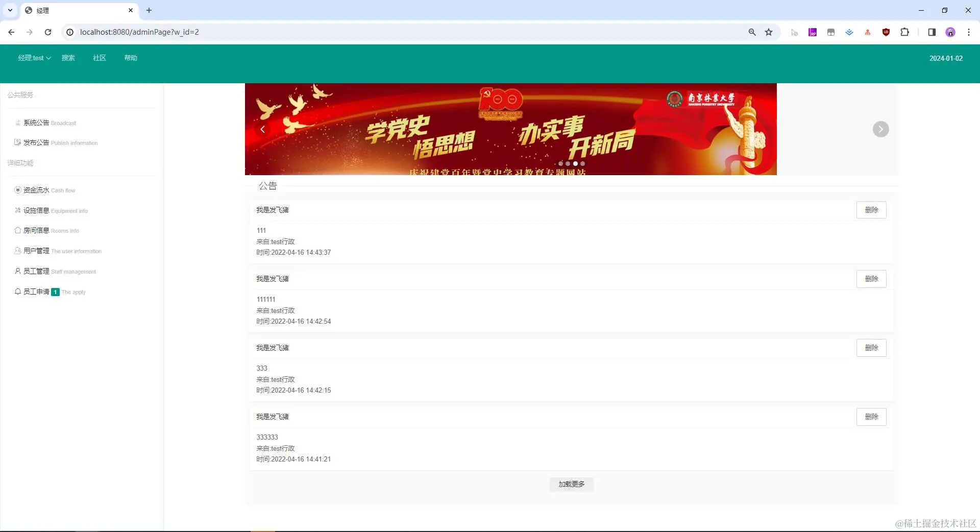Toggle the browser side panel

click(932, 32)
